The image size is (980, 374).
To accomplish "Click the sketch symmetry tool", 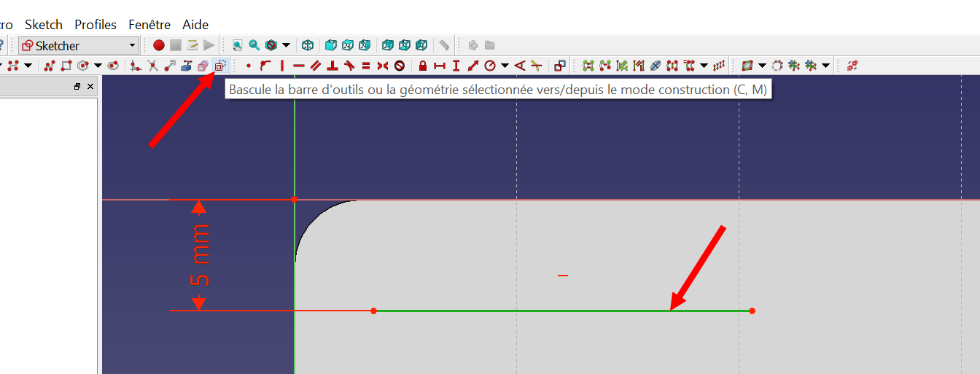I will 672,66.
